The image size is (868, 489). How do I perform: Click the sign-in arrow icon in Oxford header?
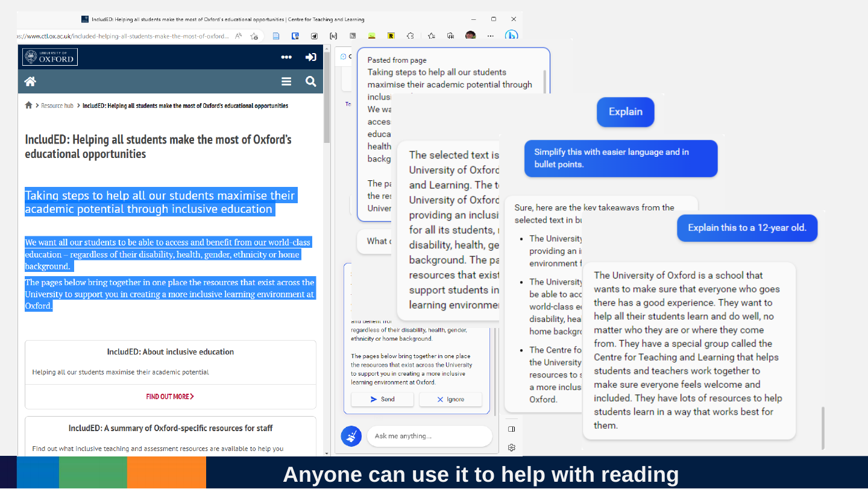[x=310, y=57]
